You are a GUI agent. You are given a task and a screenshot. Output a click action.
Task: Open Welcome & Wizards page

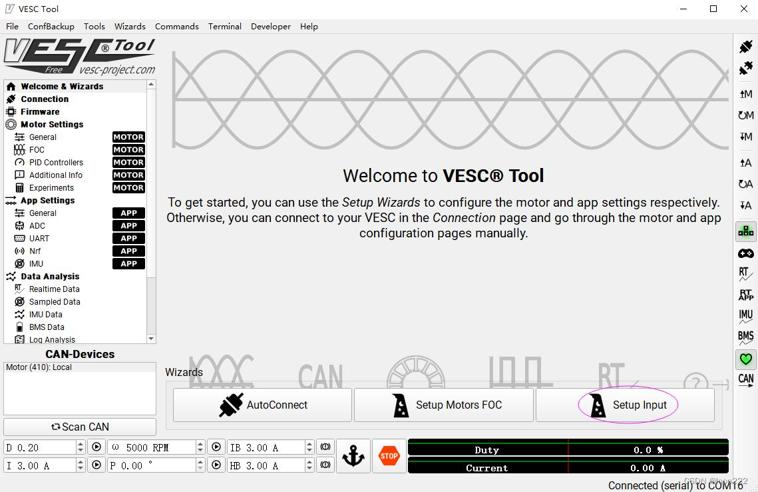coord(75,87)
